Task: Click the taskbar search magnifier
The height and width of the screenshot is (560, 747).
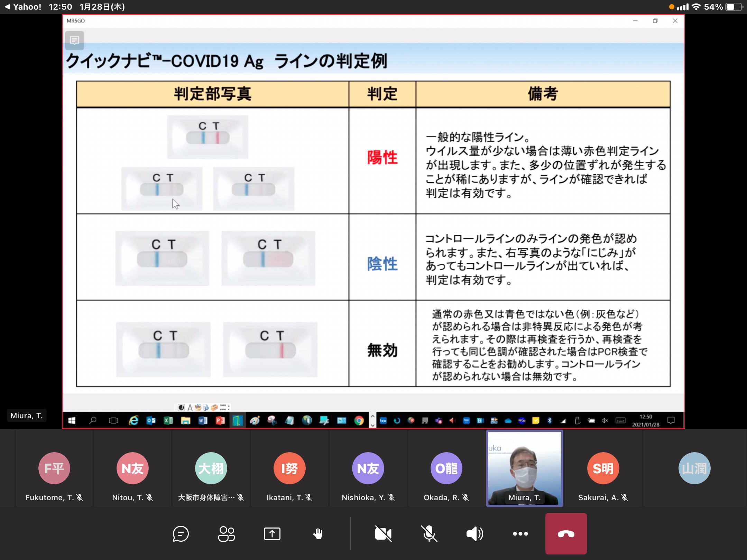Action: [93, 421]
